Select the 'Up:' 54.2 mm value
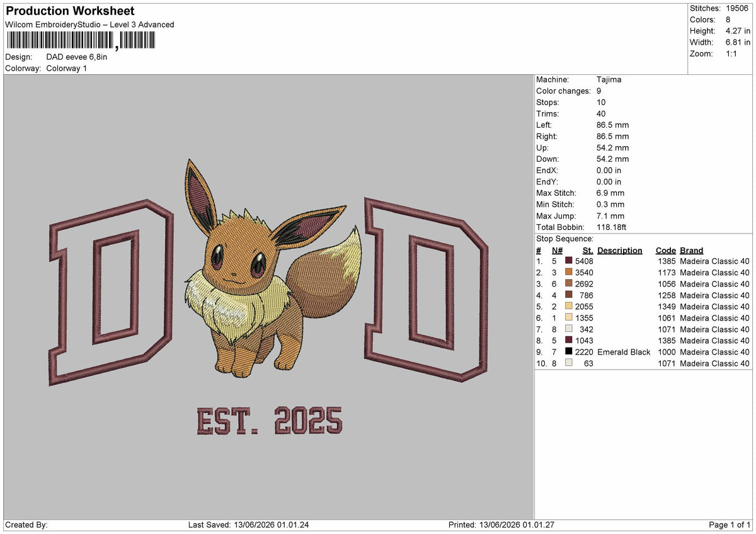Image resolution: width=756 pixels, height=534 pixels. coord(612,148)
